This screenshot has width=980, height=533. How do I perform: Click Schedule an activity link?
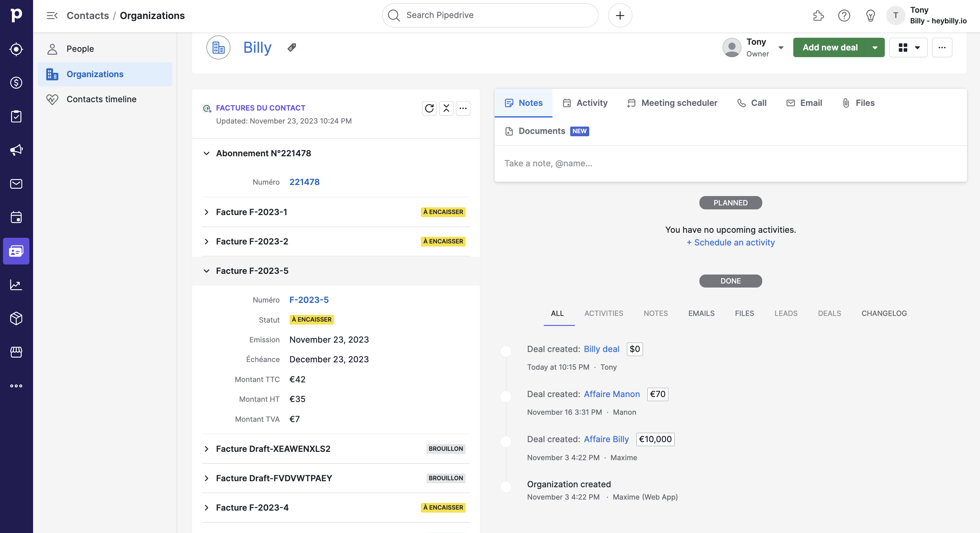(730, 243)
